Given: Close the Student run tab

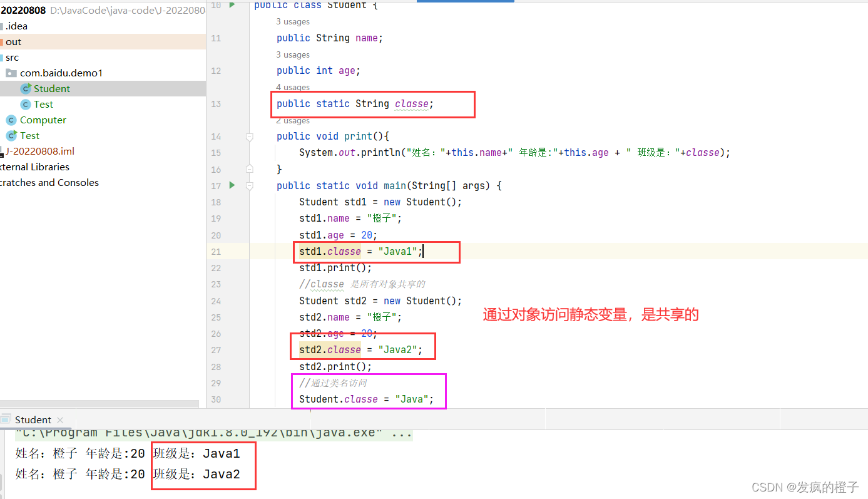Looking at the screenshot, I should (60, 420).
